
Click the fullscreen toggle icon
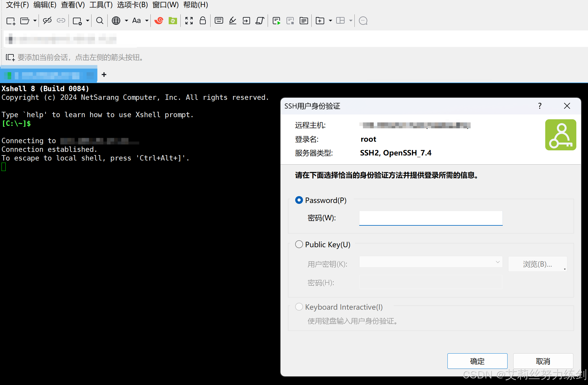pos(189,21)
